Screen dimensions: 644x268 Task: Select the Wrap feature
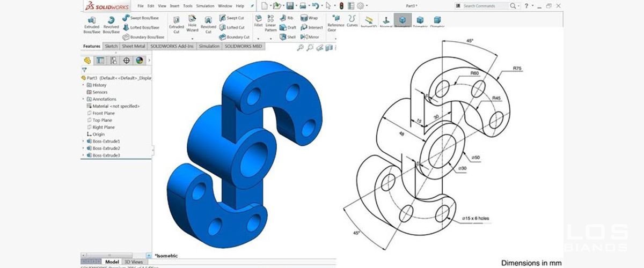tap(310, 18)
